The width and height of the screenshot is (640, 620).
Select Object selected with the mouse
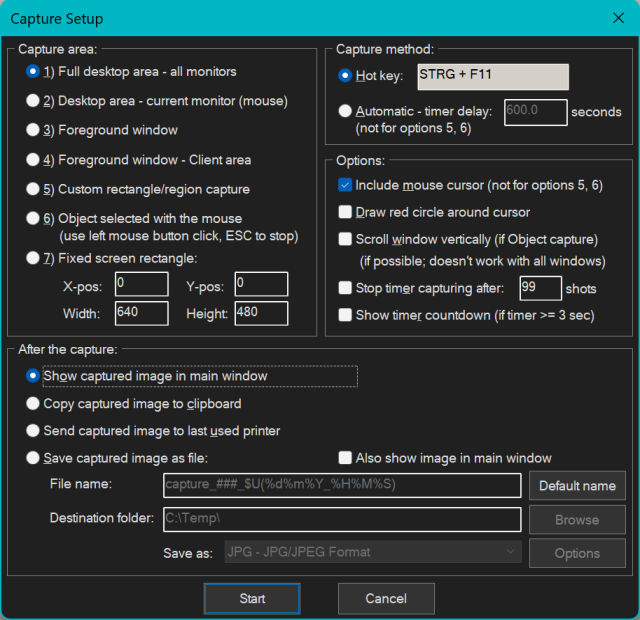point(34,218)
